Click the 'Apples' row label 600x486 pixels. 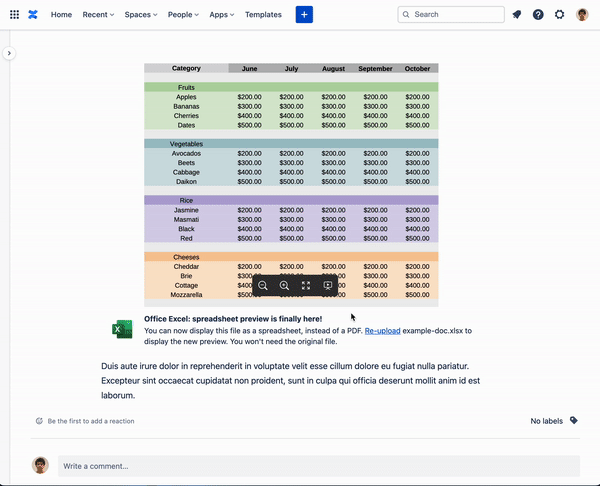186,97
